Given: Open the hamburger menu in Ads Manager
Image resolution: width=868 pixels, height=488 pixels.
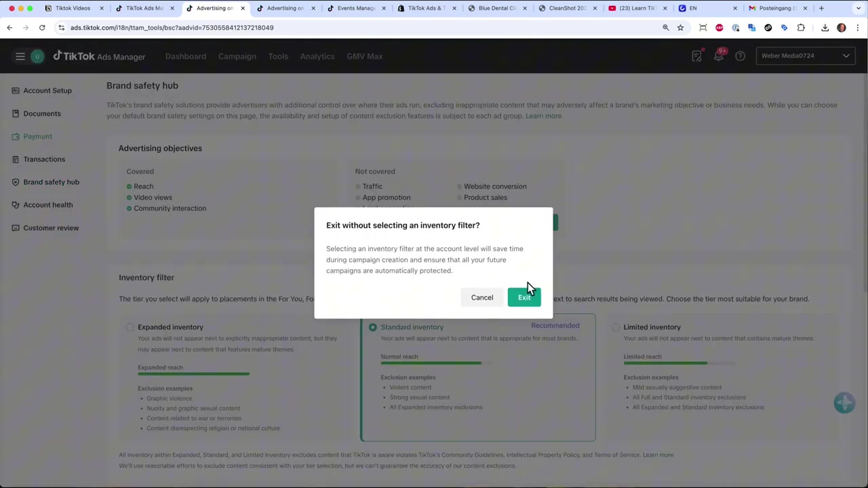Looking at the screenshot, I should (x=20, y=56).
